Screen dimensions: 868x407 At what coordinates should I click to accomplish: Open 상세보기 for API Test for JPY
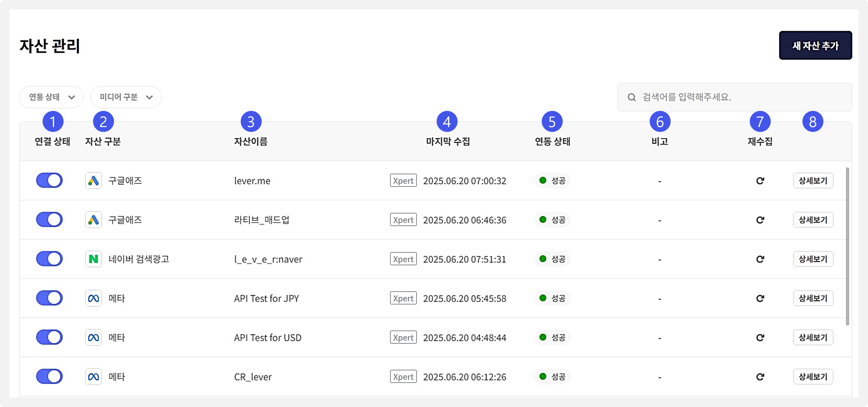tap(813, 298)
